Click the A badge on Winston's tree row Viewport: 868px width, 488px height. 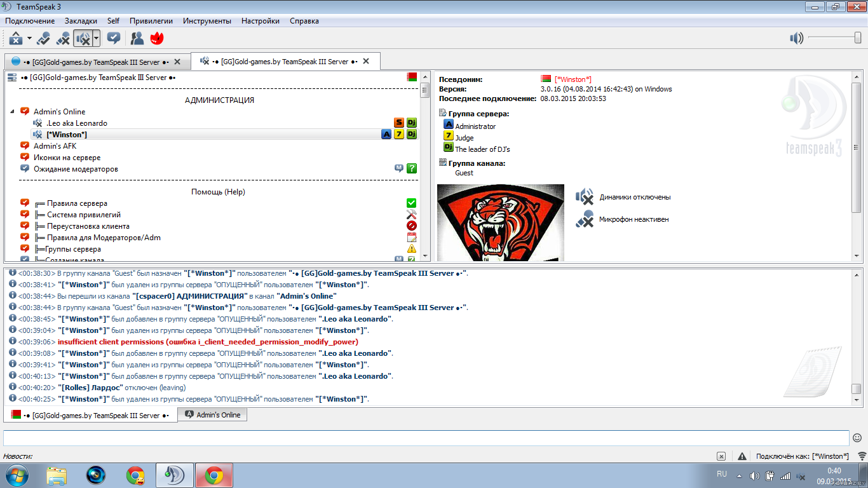[386, 134]
